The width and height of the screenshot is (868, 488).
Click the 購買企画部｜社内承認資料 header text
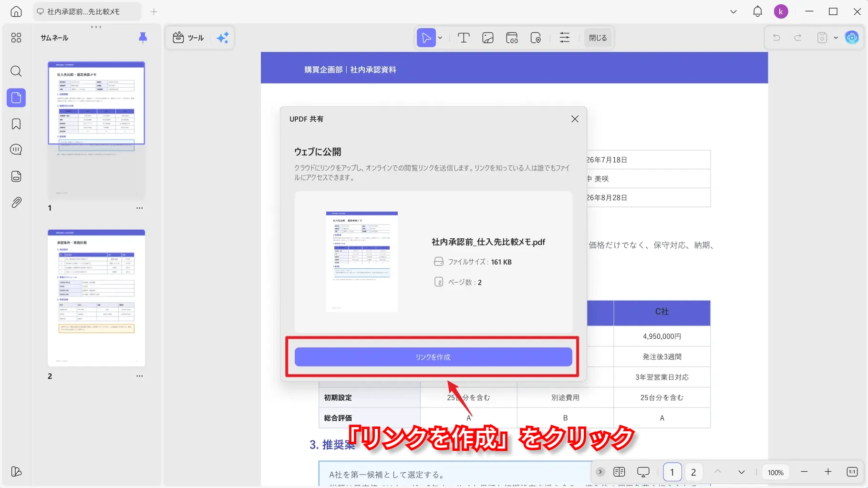click(350, 70)
